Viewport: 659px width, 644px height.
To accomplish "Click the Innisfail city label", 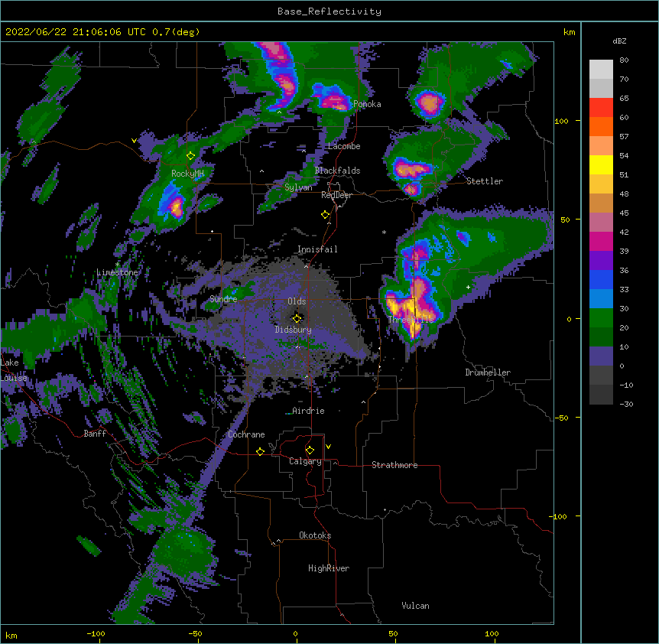I will coord(317,249).
